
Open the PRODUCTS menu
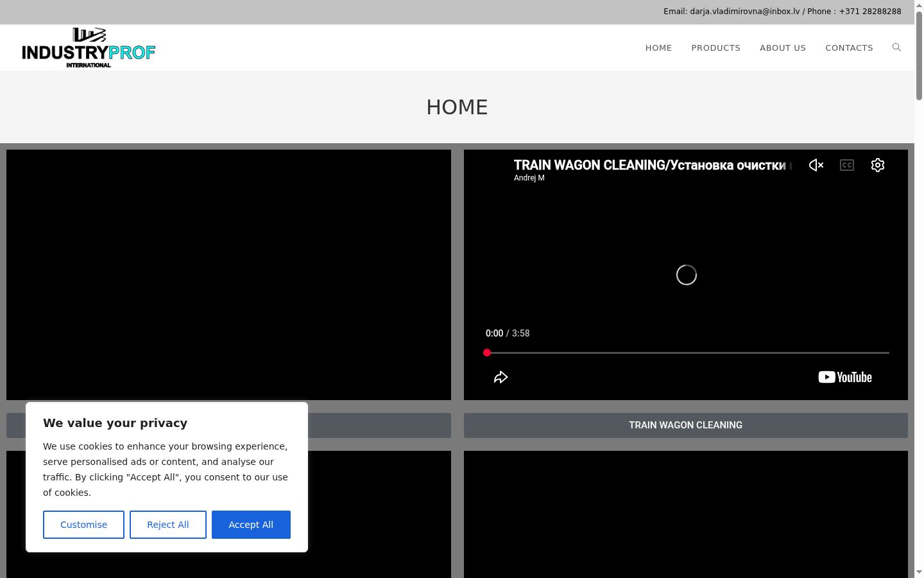716,48
